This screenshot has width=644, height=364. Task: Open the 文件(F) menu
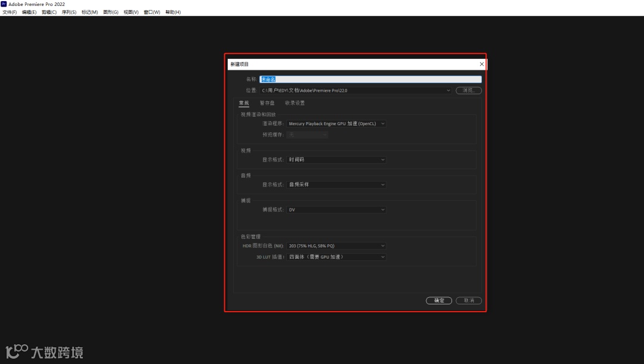(x=10, y=13)
